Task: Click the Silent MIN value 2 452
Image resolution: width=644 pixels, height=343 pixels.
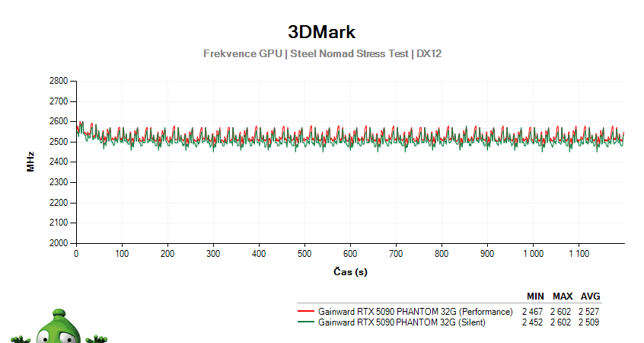Action: [532, 322]
